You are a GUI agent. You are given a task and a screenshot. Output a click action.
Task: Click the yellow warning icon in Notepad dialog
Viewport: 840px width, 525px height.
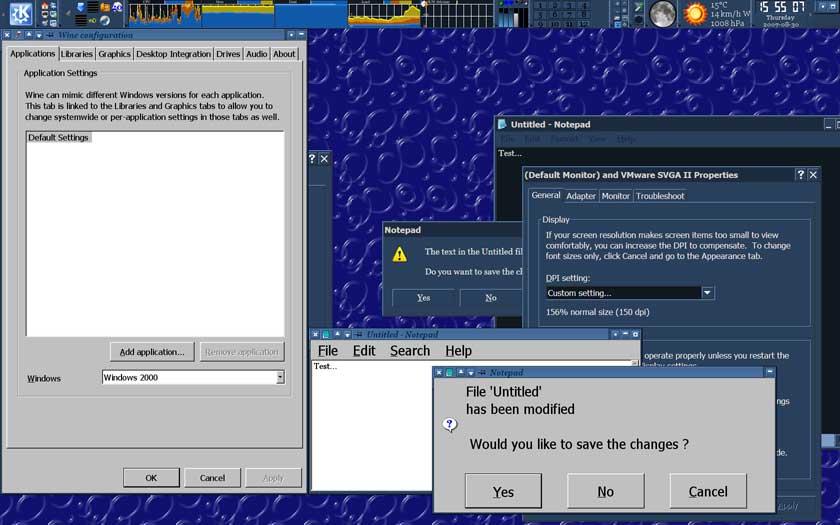coord(400,255)
